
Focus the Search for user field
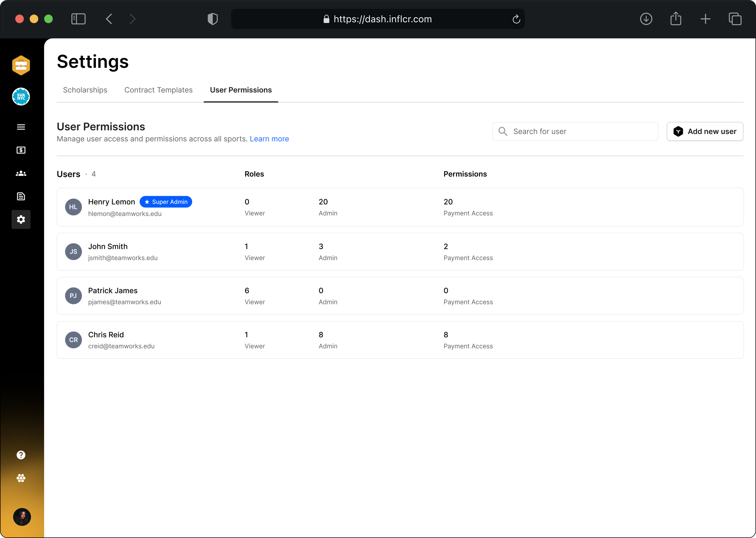[x=575, y=132]
